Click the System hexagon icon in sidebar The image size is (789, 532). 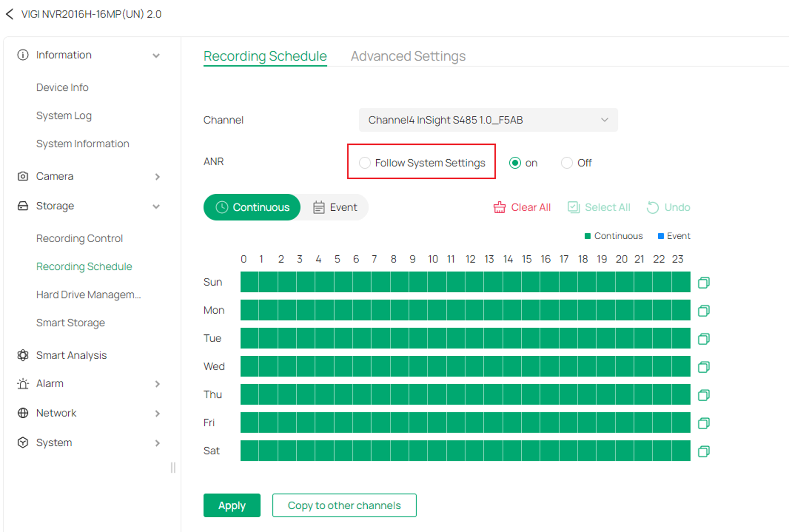point(23,442)
